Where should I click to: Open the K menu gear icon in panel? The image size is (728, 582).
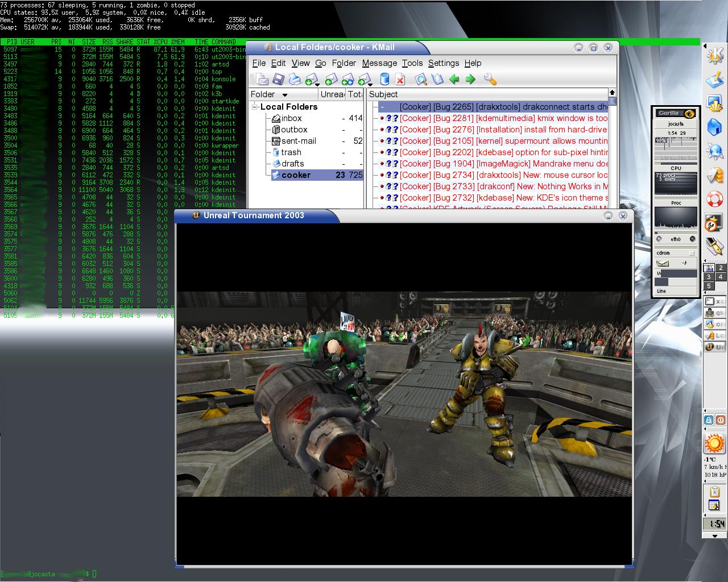click(714, 55)
